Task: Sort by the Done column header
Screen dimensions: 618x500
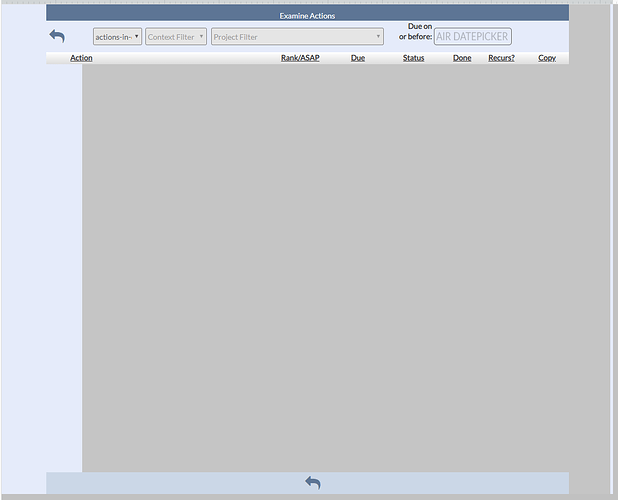Action: click(462, 58)
